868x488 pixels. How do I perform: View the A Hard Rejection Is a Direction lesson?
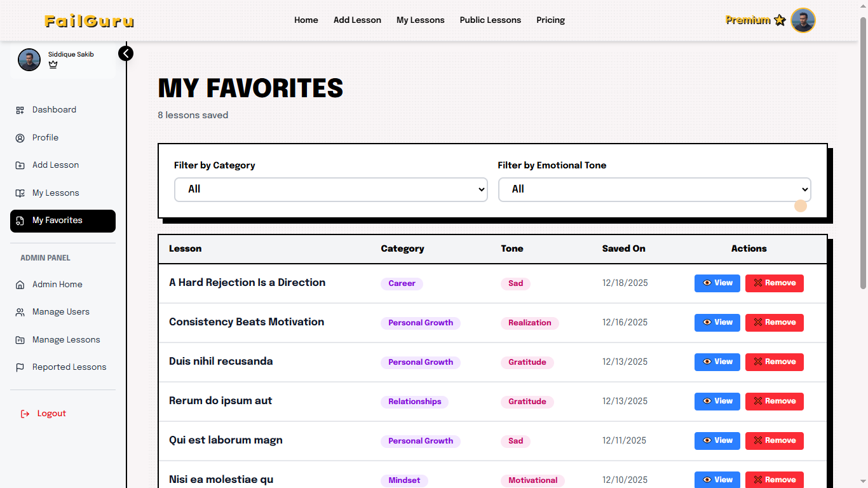click(x=717, y=283)
